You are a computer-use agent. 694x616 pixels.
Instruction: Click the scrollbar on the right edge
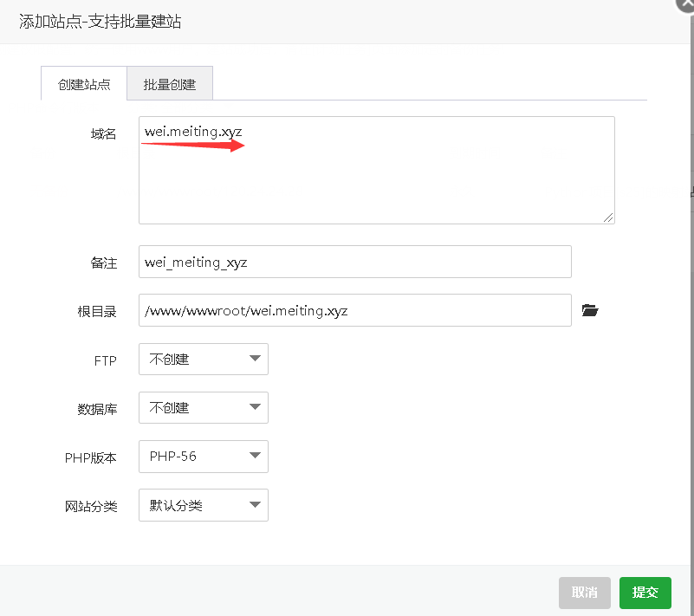(x=690, y=191)
